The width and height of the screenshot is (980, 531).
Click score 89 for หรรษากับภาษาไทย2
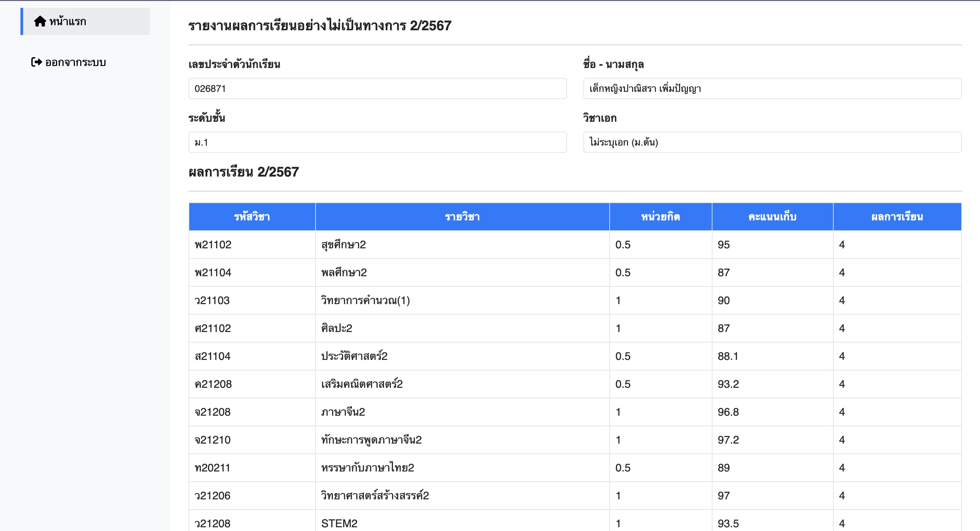[724, 468]
